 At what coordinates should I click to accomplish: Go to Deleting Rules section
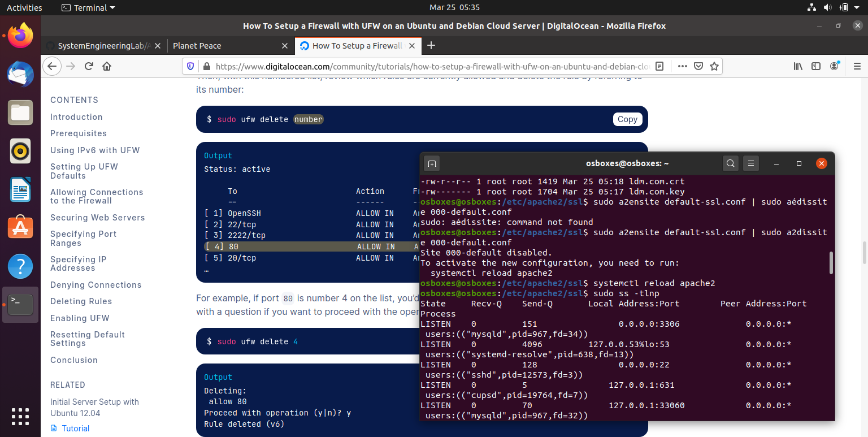[x=81, y=301]
